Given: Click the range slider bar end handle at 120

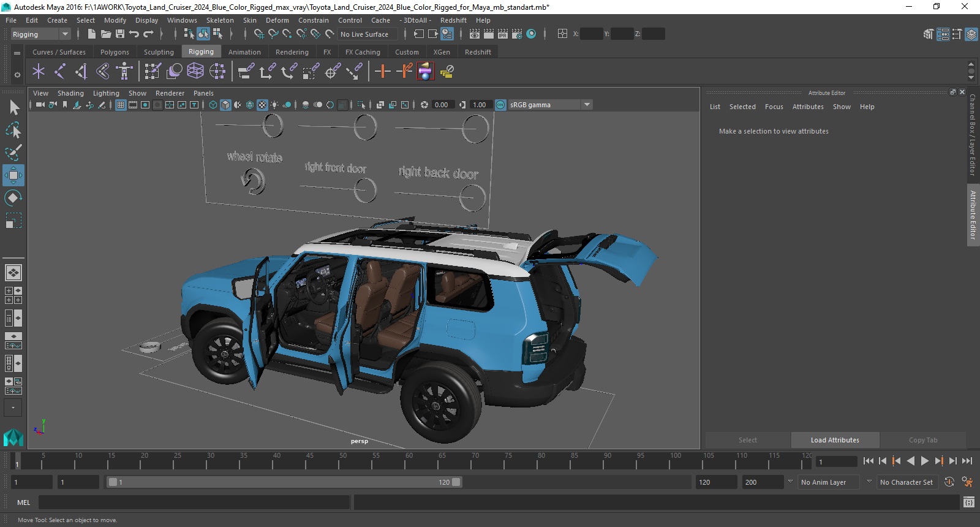Looking at the screenshot, I should (x=457, y=482).
